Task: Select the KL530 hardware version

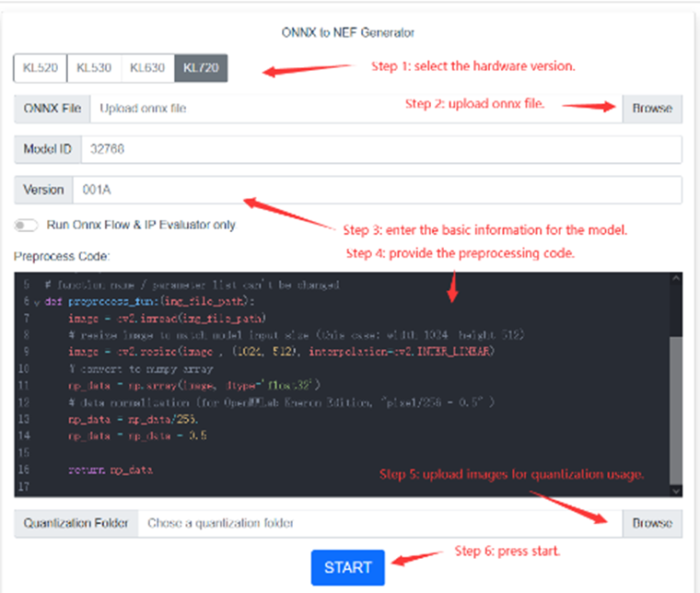Action: coord(94,68)
